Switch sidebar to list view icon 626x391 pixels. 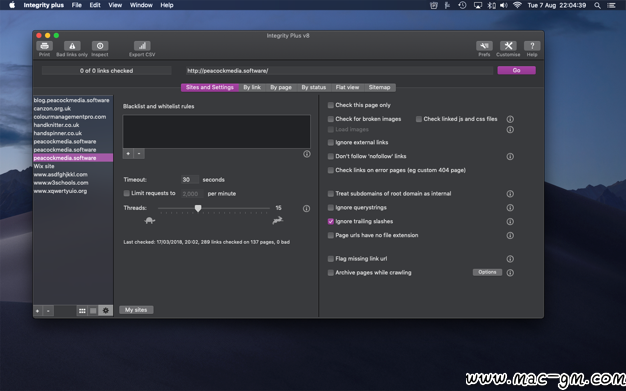click(x=93, y=311)
